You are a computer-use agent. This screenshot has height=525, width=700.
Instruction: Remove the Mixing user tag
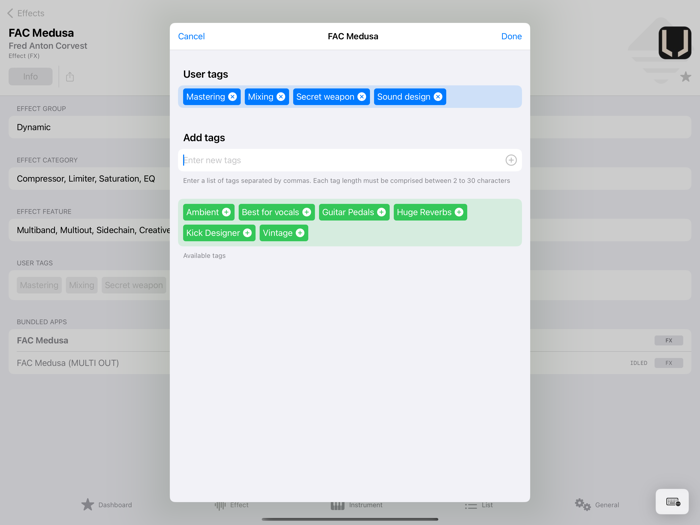281,97
